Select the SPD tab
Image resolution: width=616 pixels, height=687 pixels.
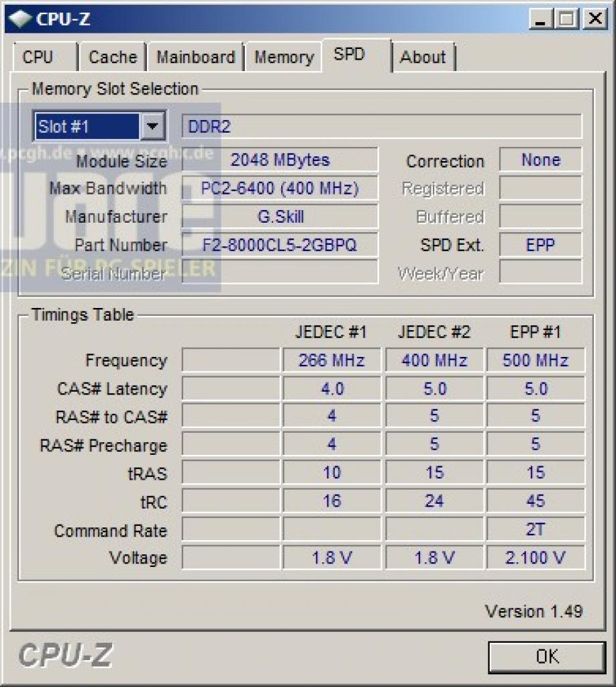356,55
